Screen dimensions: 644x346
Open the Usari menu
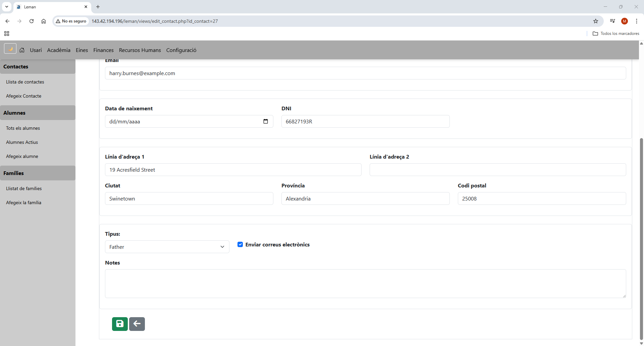click(36, 50)
